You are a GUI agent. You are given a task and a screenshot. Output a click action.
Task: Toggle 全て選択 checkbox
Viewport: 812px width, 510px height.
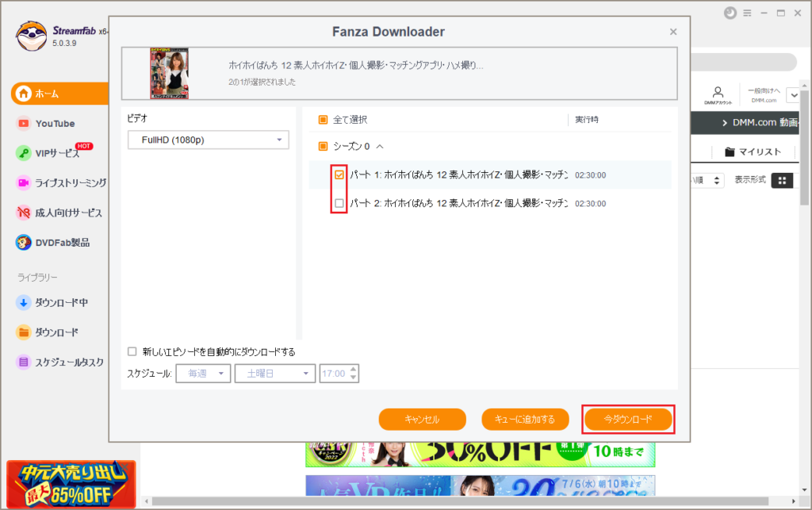pyautogui.click(x=324, y=120)
